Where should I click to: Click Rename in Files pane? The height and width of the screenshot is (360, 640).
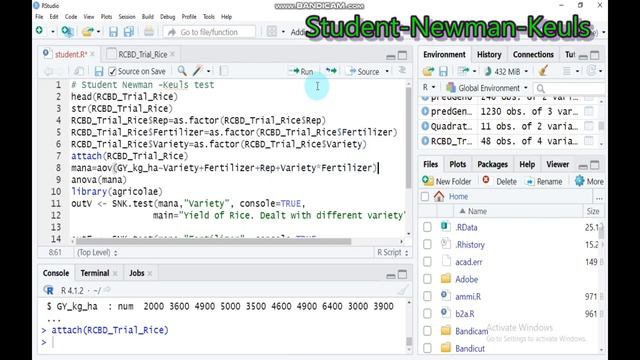(544, 181)
